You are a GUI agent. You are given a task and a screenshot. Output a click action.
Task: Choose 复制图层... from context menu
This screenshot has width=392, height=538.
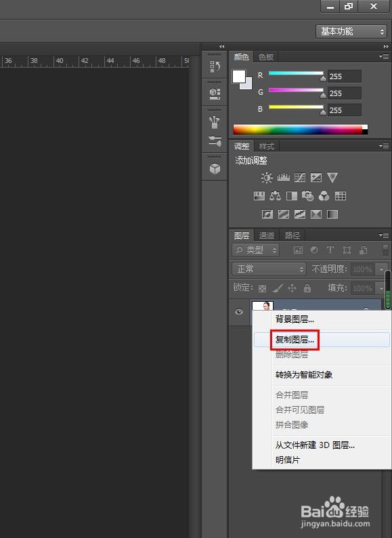pos(322,340)
